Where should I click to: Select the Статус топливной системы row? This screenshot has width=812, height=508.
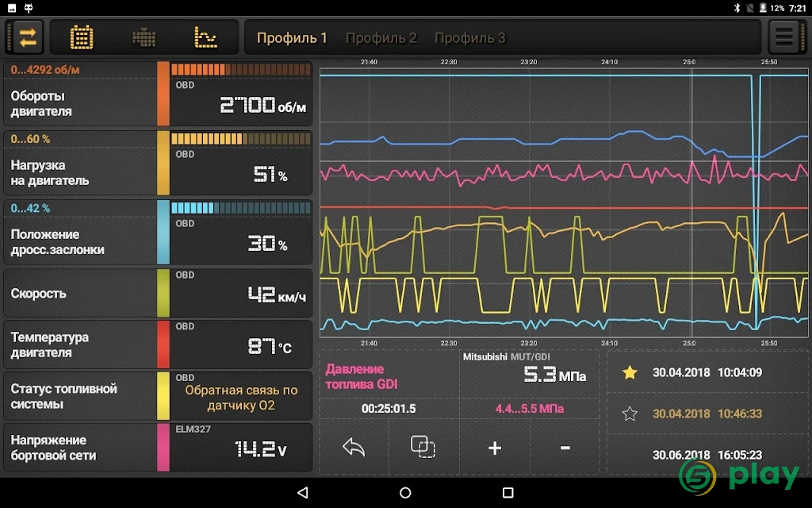coord(158,395)
